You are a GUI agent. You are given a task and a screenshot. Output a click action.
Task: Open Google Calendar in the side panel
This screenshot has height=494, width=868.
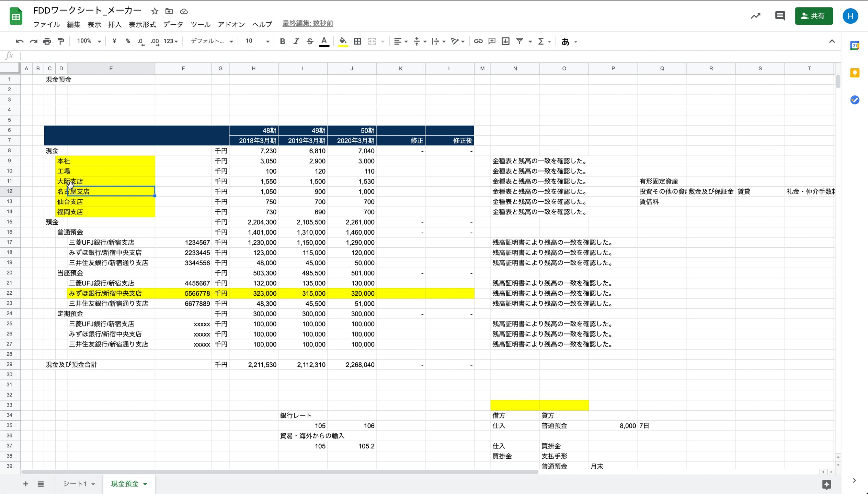click(855, 45)
